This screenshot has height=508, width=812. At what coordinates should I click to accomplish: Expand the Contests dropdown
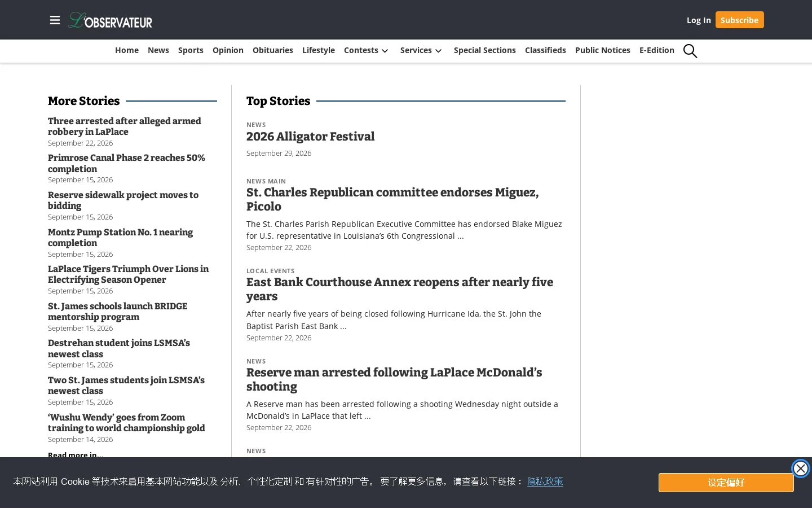367,50
